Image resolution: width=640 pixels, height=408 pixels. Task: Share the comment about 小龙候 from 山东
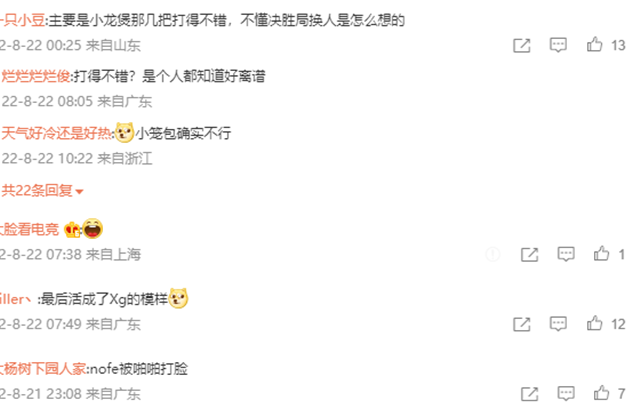(522, 45)
